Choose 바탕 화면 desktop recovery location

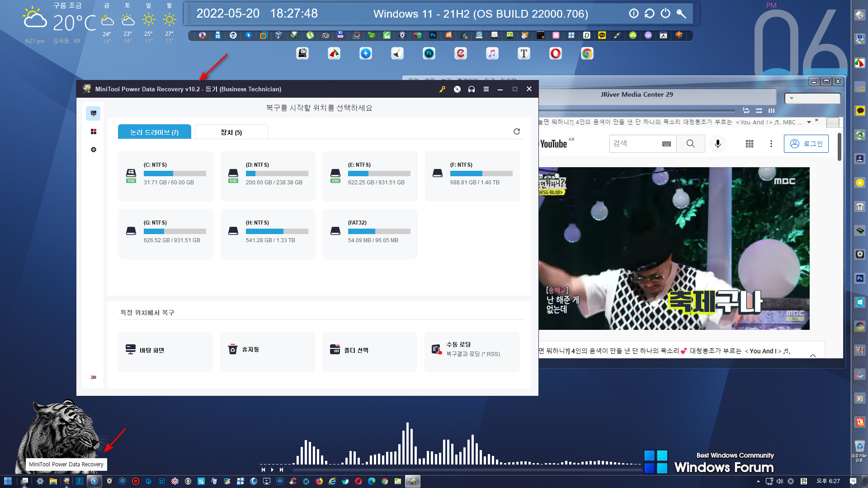click(x=165, y=352)
